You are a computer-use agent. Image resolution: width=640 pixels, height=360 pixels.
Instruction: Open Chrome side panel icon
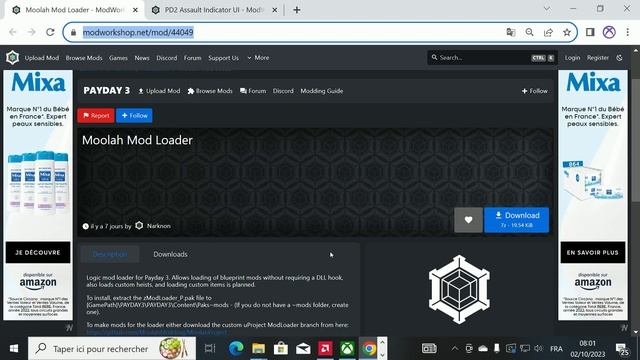(x=590, y=32)
